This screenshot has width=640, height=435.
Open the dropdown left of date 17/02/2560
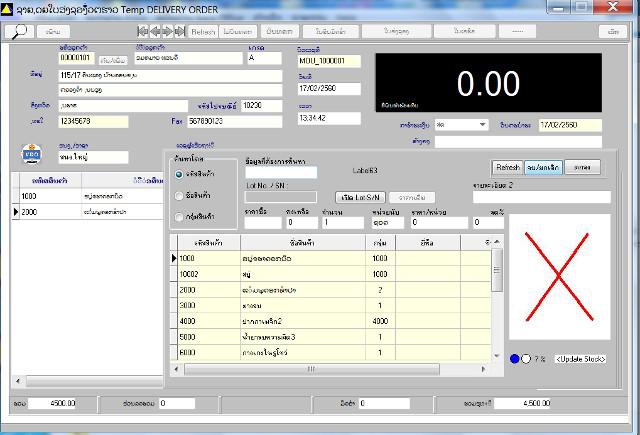483,125
